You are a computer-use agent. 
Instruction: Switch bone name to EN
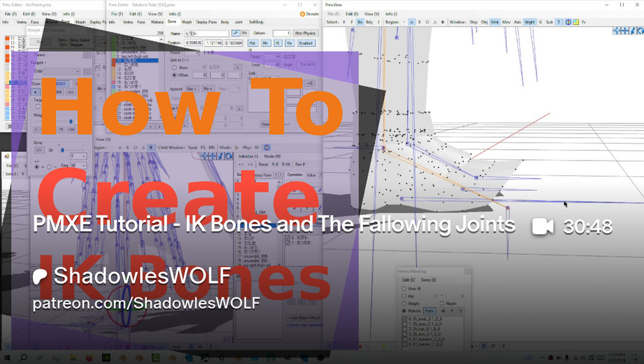click(x=245, y=33)
